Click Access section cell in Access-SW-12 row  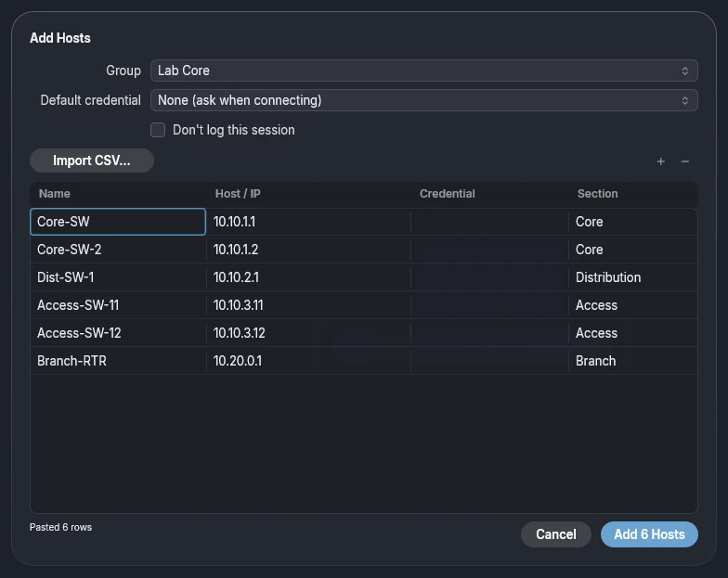(x=633, y=333)
